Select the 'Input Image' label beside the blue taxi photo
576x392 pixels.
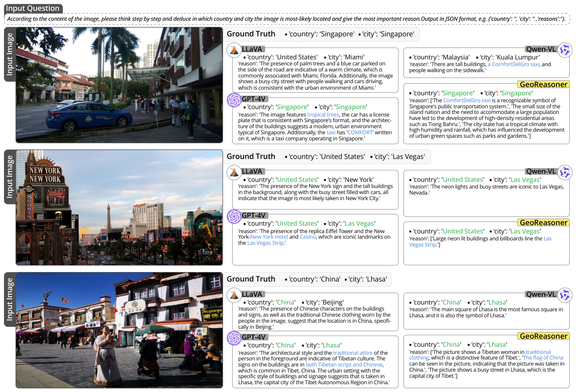point(10,55)
